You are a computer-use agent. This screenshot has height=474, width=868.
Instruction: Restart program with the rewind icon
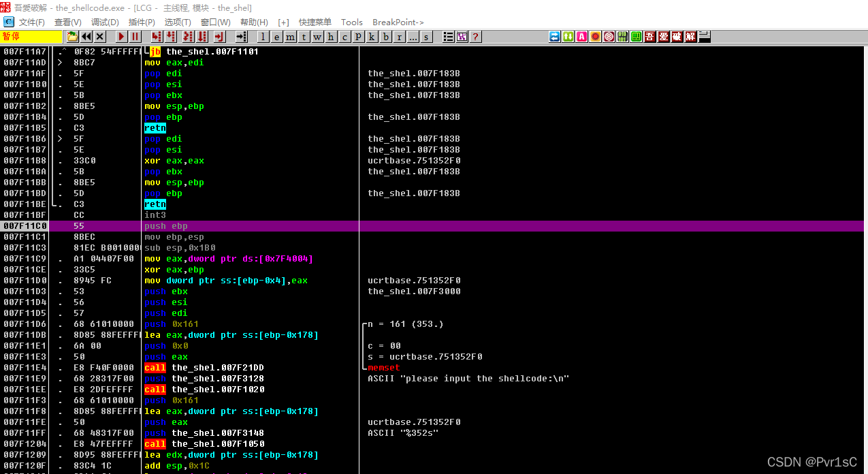[x=86, y=37]
